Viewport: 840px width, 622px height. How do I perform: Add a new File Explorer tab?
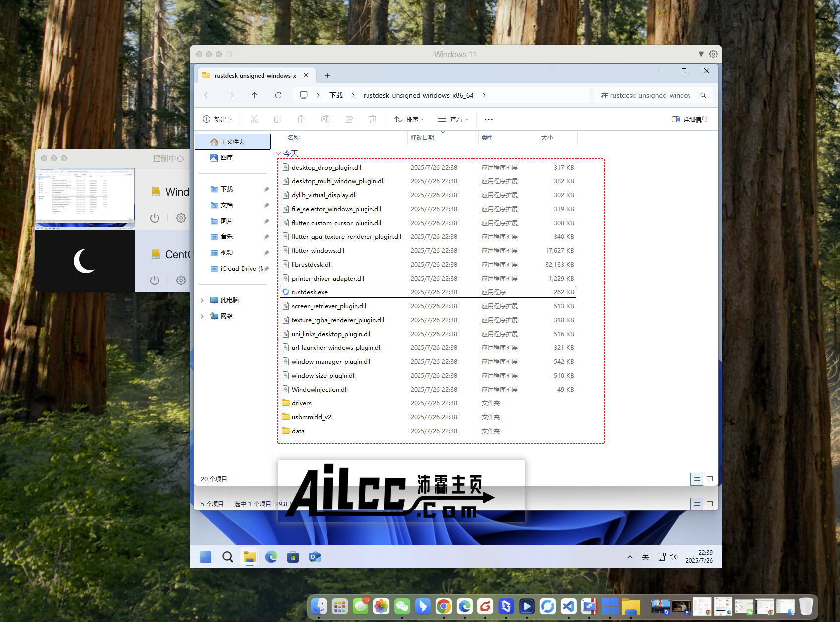(327, 76)
